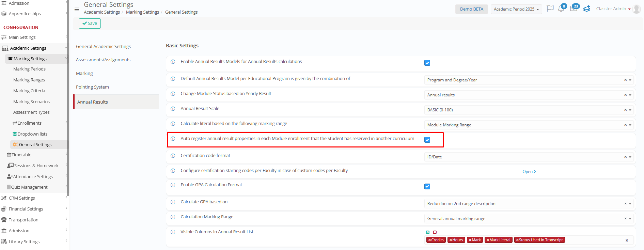Click the user avatar icon

(x=637, y=9)
